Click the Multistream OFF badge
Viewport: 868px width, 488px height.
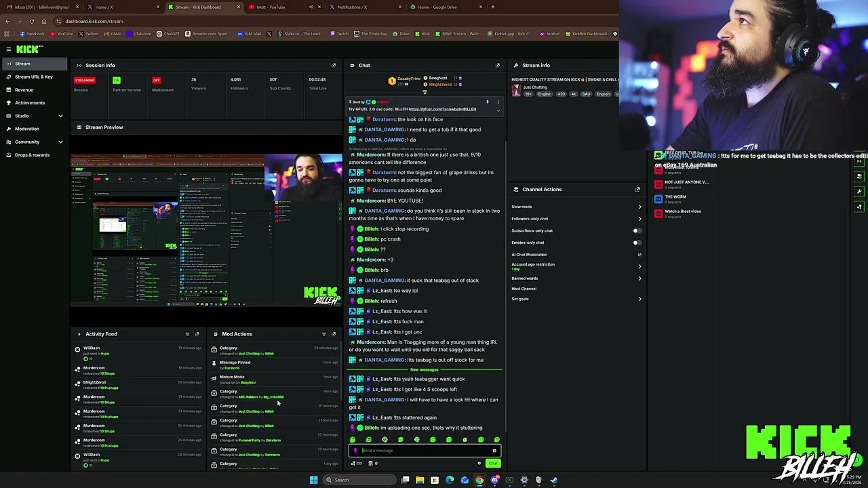(x=157, y=80)
